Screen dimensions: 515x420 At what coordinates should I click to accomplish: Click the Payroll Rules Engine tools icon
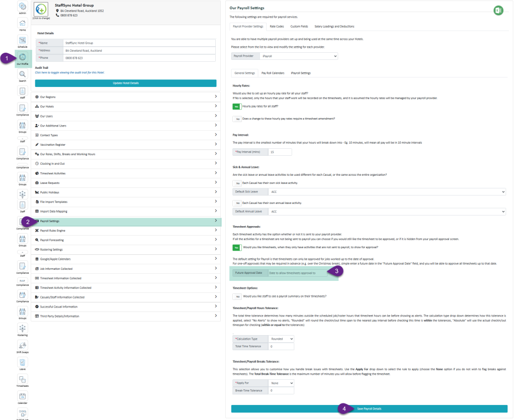pos(37,230)
